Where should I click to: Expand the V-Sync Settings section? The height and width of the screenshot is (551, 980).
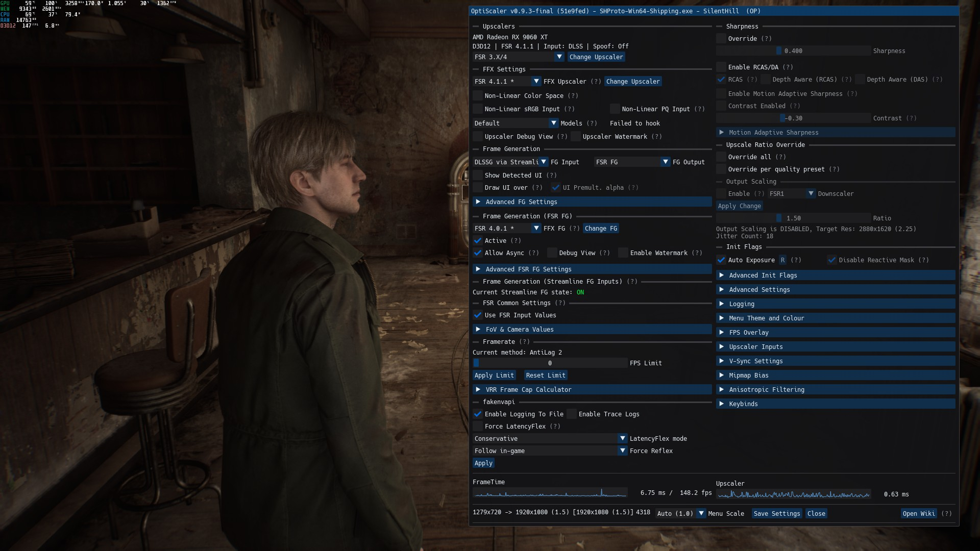click(x=836, y=361)
